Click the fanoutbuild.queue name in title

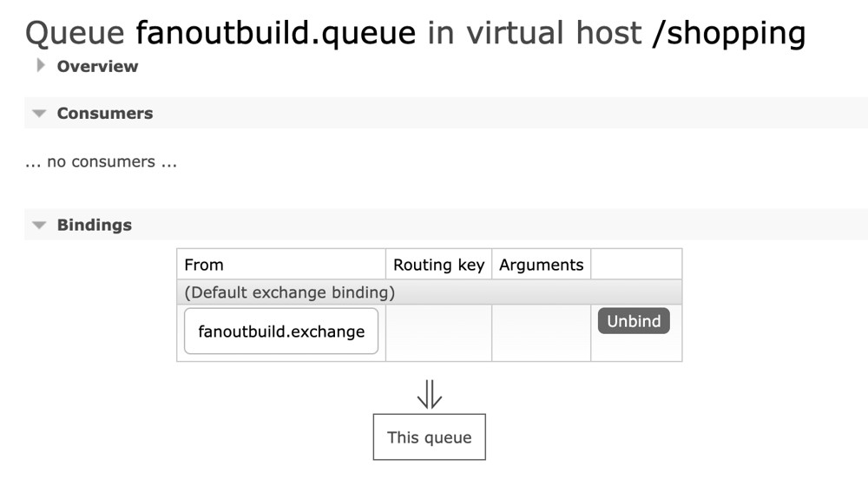(276, 33)
